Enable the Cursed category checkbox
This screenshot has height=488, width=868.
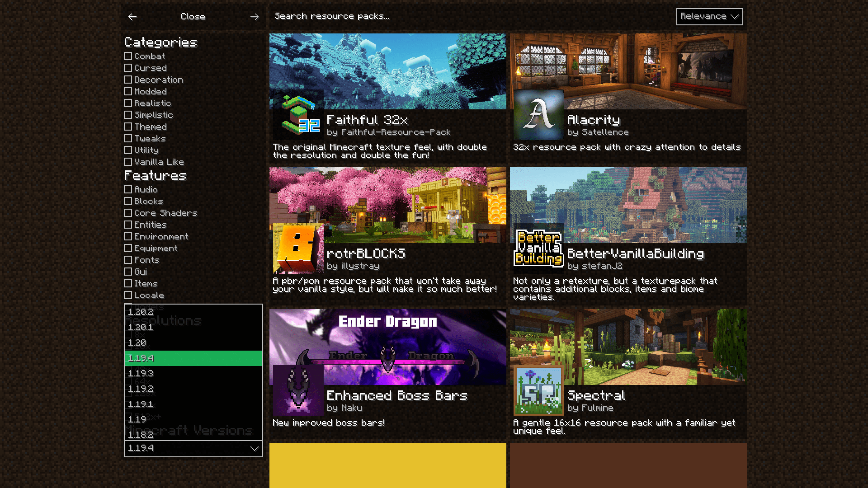128,68
